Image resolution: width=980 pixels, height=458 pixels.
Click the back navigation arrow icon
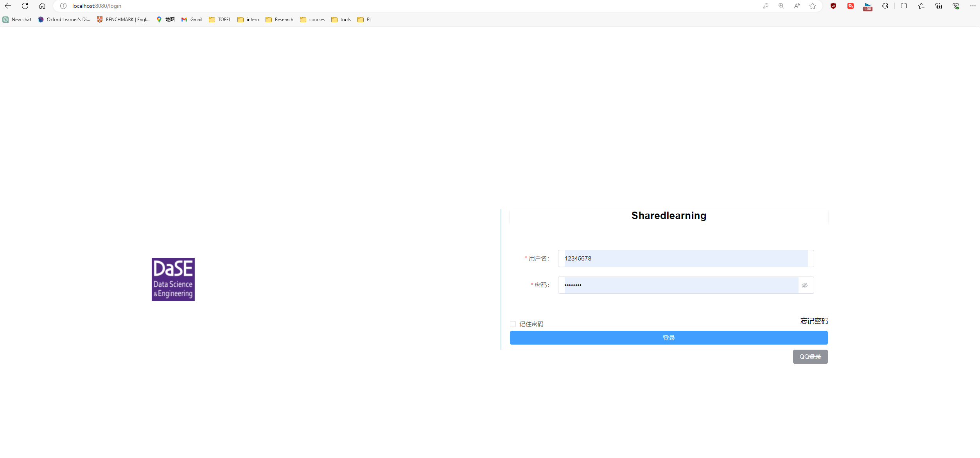point(7,5)
